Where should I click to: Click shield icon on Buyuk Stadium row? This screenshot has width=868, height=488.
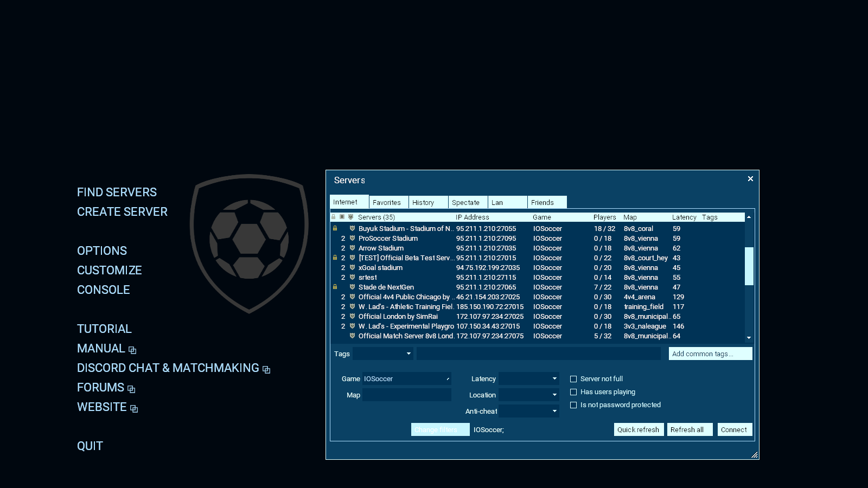(x=352, y=228)
